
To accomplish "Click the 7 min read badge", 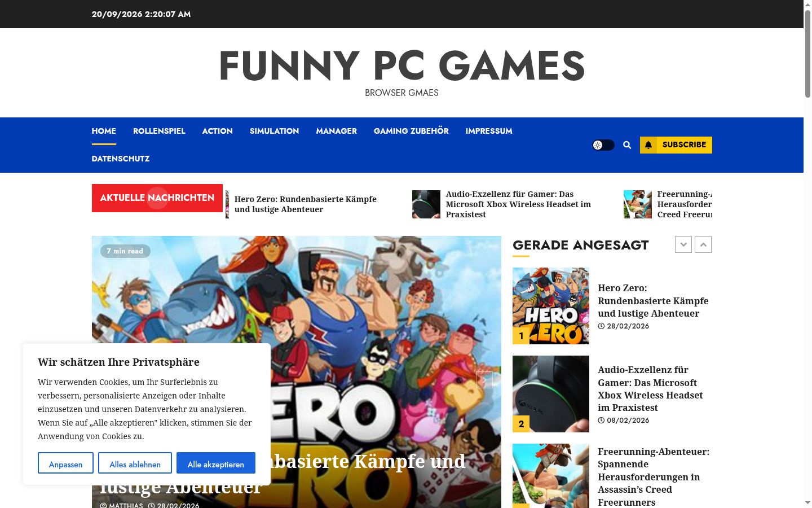I will [125, 251].
